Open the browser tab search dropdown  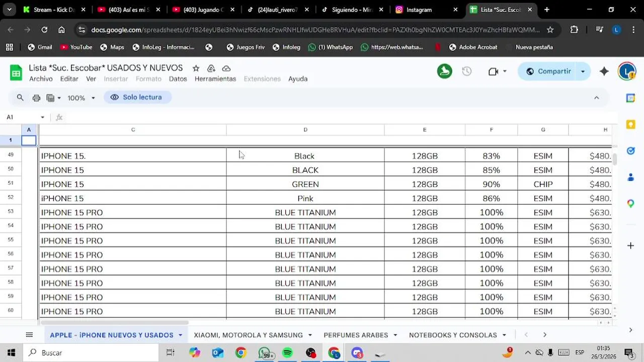[9, 10]
